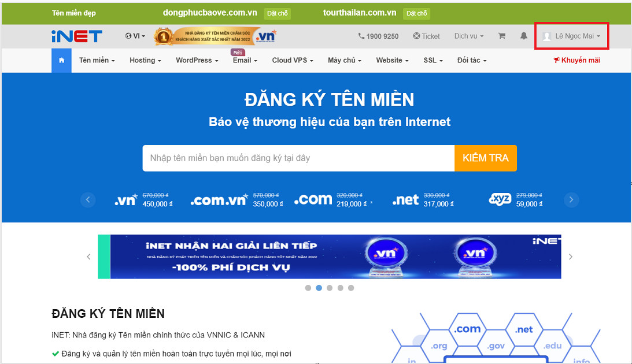The image size is (632, 364).
Task: Open the shopping cart icon
Action: pyautogui.click(x=502, y=36)
